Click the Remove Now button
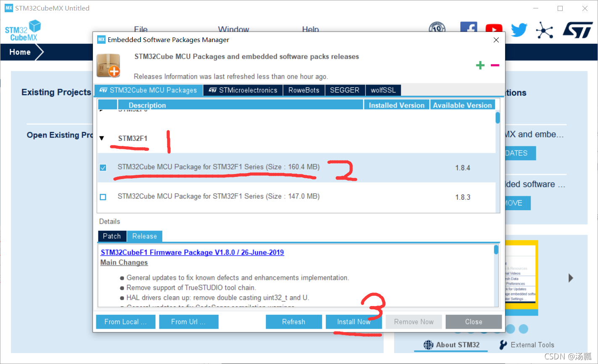This screenshot has height=364, width=598. (x=414, y=322)
